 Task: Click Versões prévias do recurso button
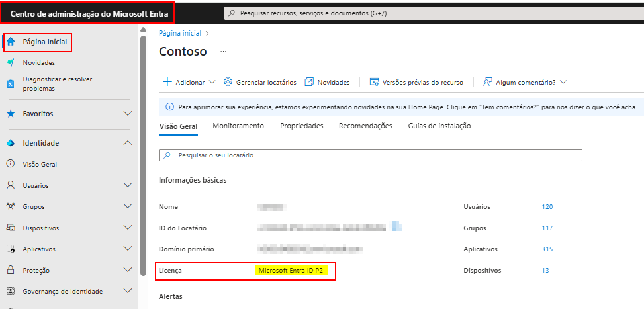pos(416,82)
